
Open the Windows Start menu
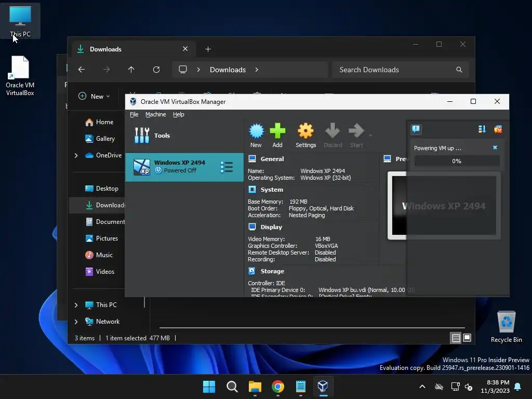pos(209,387)
